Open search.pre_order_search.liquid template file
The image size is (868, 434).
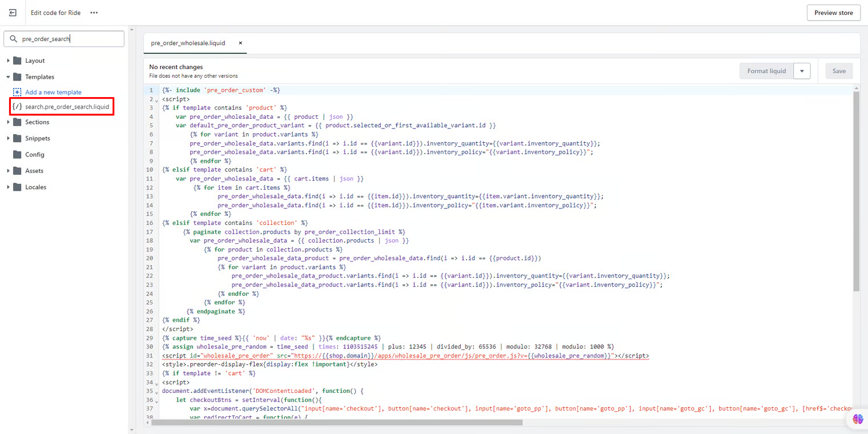click(67, 107)
